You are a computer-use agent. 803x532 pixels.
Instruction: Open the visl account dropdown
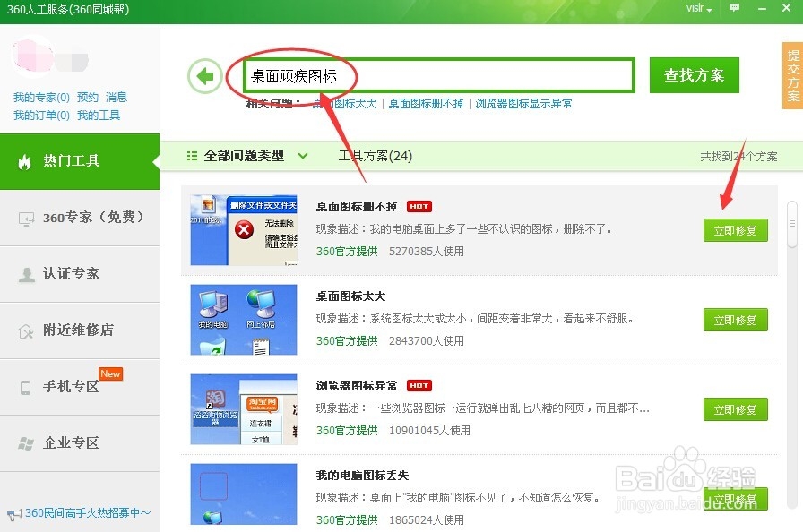(x=695, y=8)
